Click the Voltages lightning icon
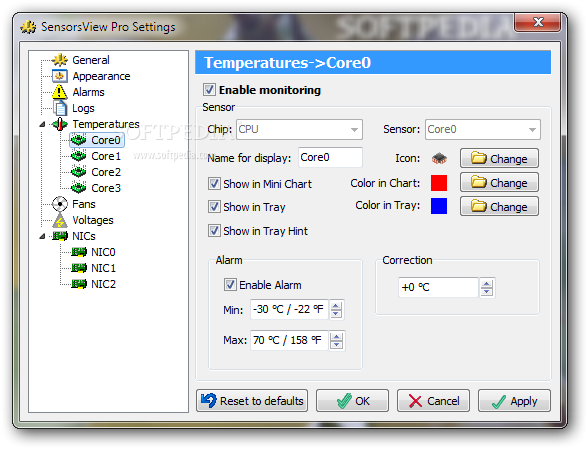This screenshot has width=588, height=449. [60, 220]
